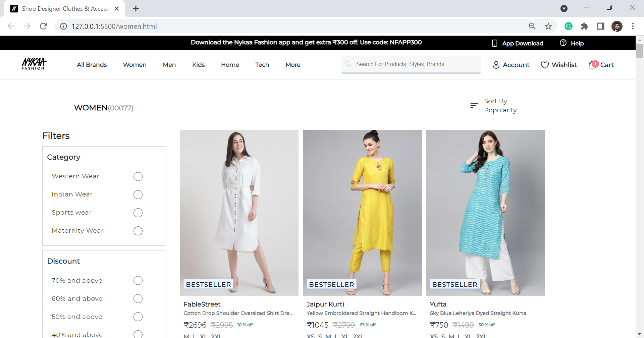Click the search magnifier in the search bar
644x338 pixels.
348,64
